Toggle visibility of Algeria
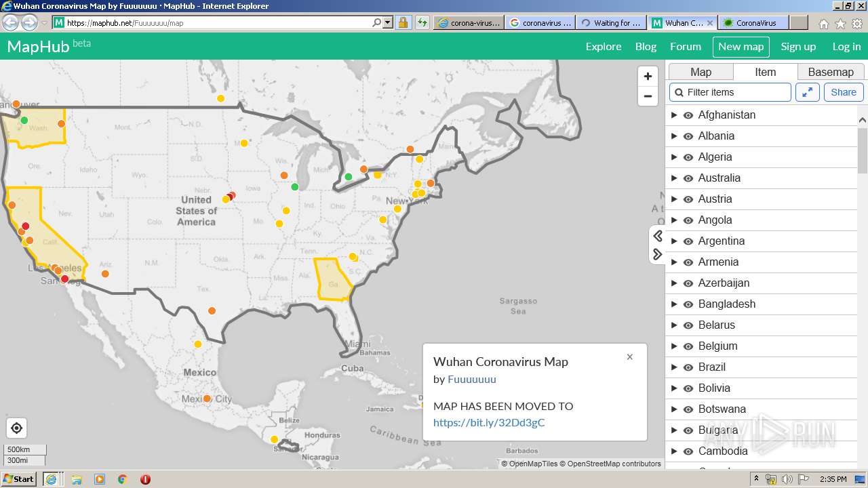 coord(688,157)
